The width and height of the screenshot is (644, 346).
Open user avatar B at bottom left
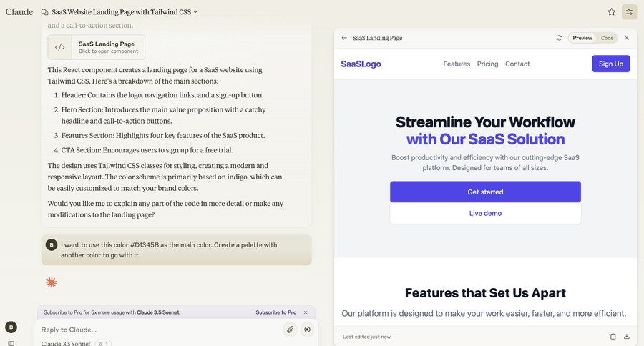(x=11, y=327)
